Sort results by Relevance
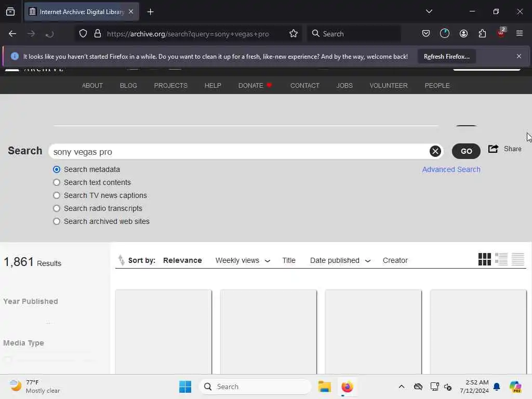The width and height of the screenshot is (532, 399). tap(182, 260)
